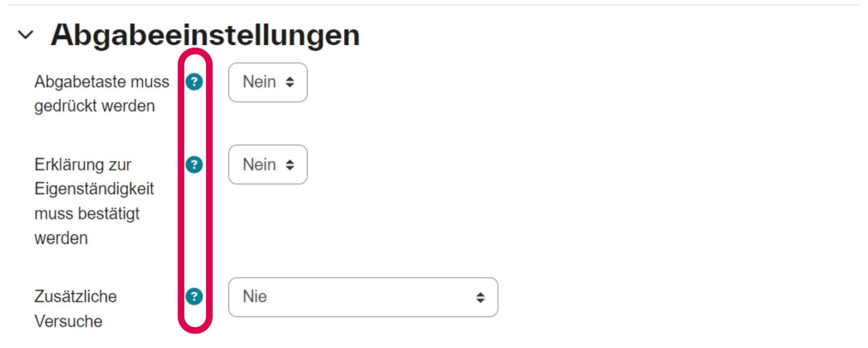Image resolution: width=868 pixels, height=348 pixels.
Task: Click the question mark beside Zusätzliche Versuche
Action: 196,297
